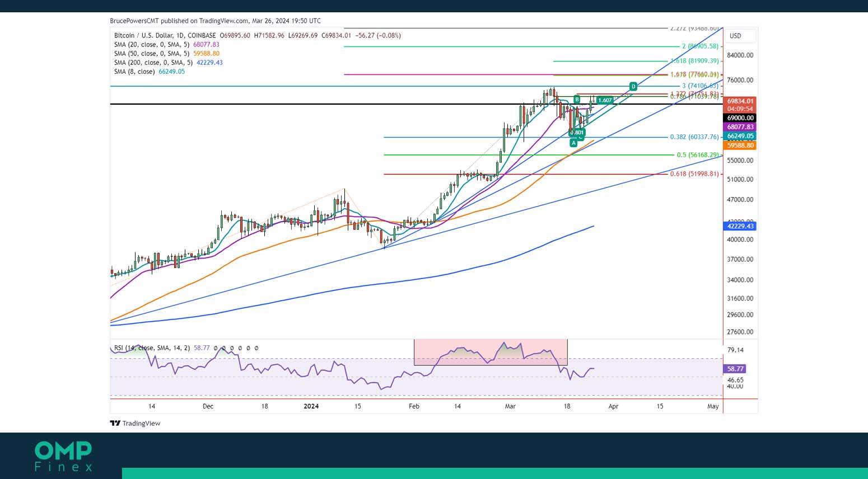Click the 40000.00 price axis tick
The width and height of the screenshot is (868, 479).
click(x=740, y=239)
